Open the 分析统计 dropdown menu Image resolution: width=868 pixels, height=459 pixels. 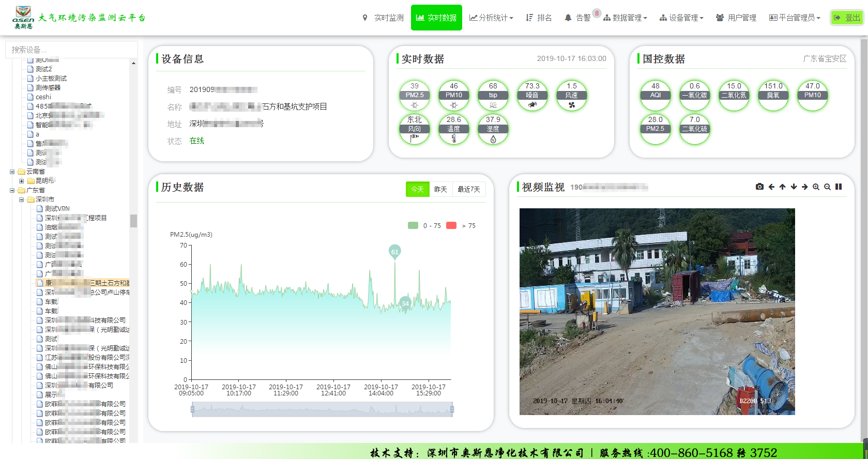tap(491, 18)
